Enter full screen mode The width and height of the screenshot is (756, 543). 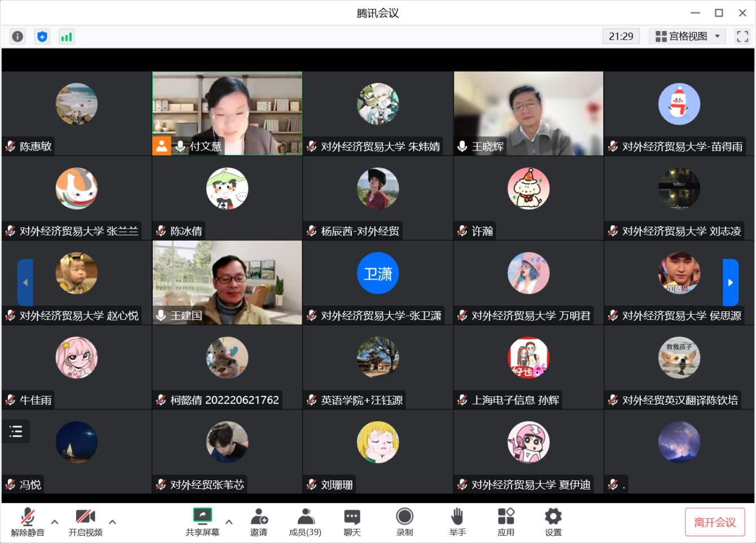(742, 37)
